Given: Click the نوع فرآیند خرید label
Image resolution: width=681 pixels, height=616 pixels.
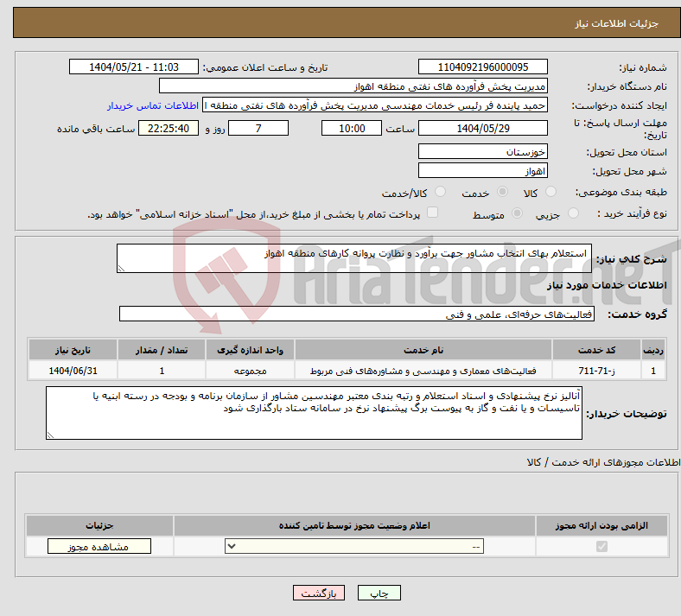Looking at the screenshot, I should tap(632, 213).
